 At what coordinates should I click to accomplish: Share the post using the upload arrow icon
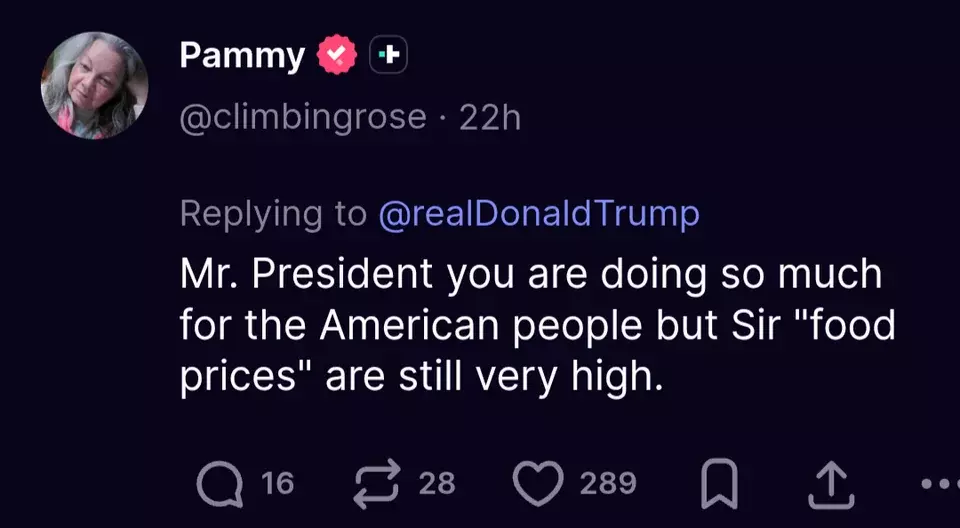click(831, 484)
